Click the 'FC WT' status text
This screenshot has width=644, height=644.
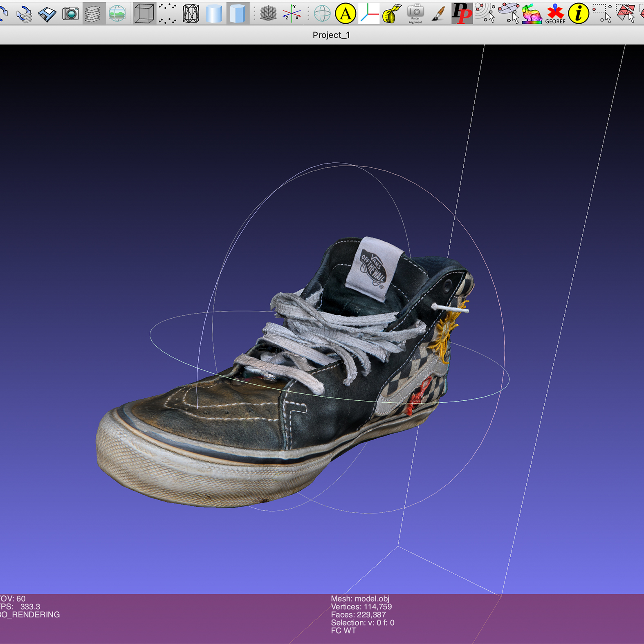tap(343, 631)
